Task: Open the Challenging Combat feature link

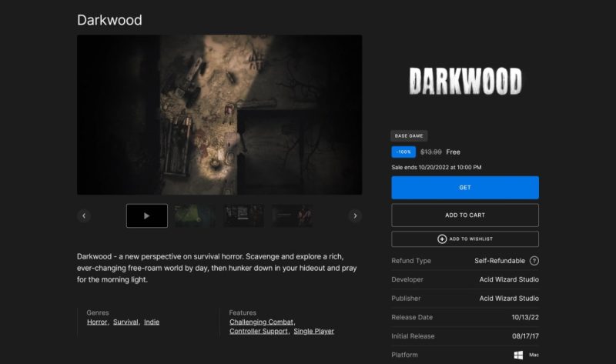Action: [261, 322]
